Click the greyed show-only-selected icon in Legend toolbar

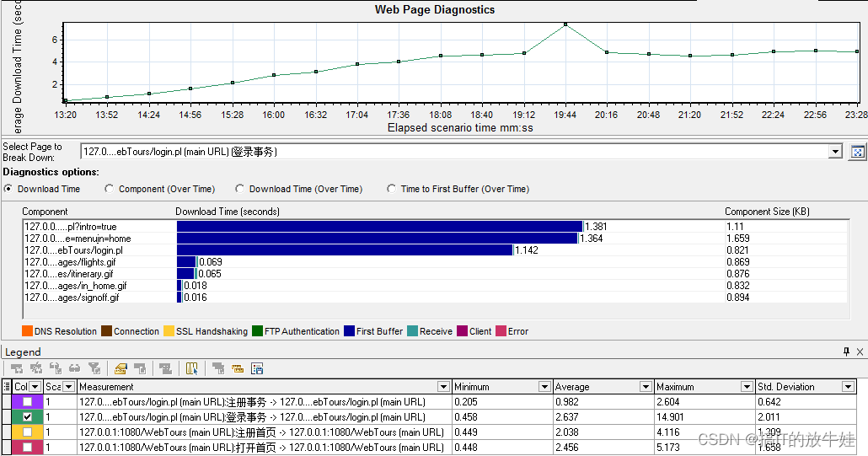pos(56,368)
